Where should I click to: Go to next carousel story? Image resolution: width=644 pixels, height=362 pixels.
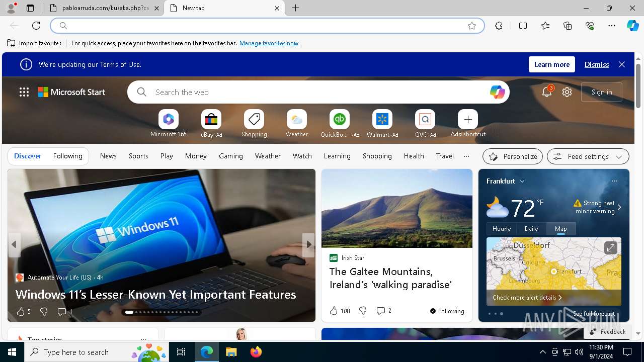point(308,245)
